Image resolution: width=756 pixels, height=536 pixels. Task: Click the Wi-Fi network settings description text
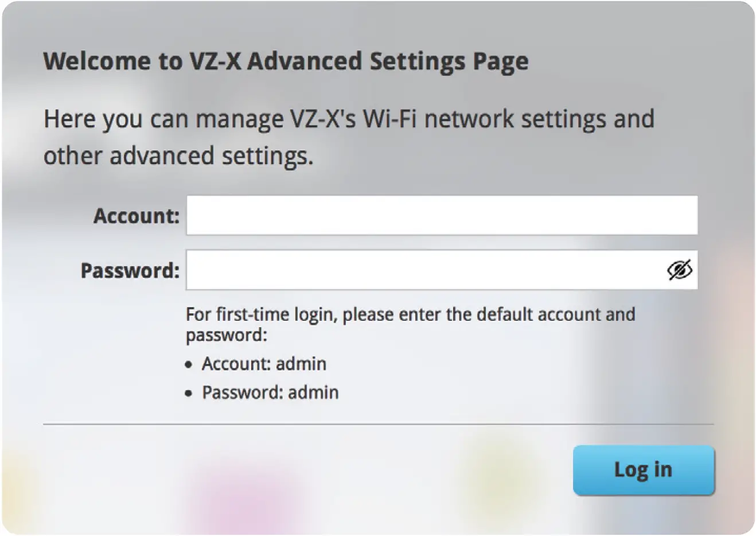tap(349, 137)
